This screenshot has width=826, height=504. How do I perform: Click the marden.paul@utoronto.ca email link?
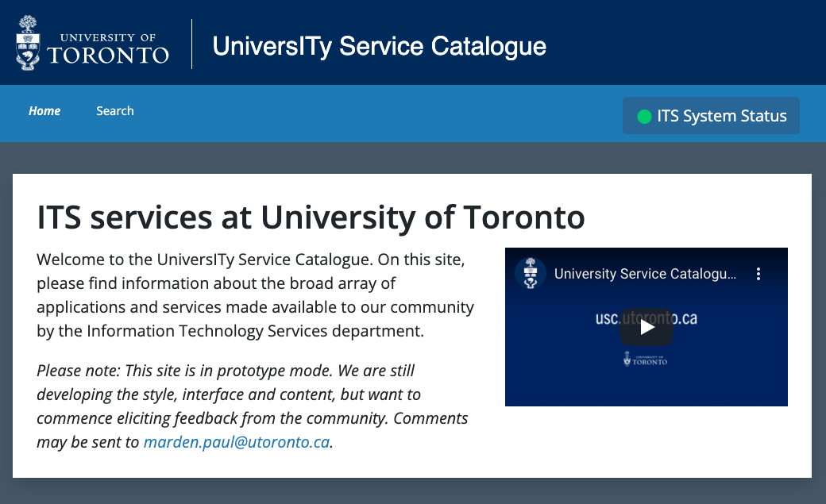(237, 442)
